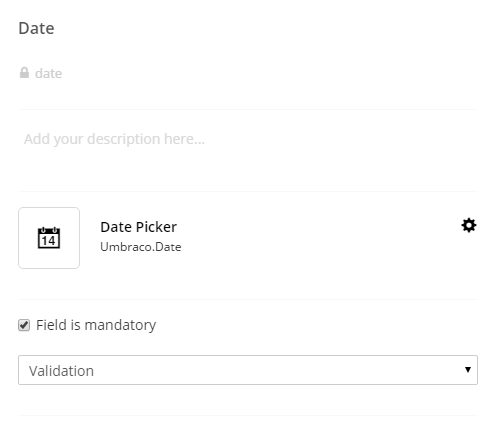The height and width of the screenshot is (427, 495).
Task: Expand the Validation select box
Action: 248,370
